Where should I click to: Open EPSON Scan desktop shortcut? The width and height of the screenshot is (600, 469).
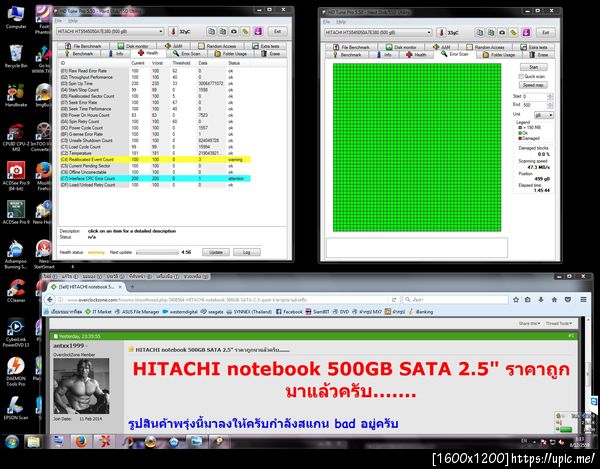(x=16, y=408)
